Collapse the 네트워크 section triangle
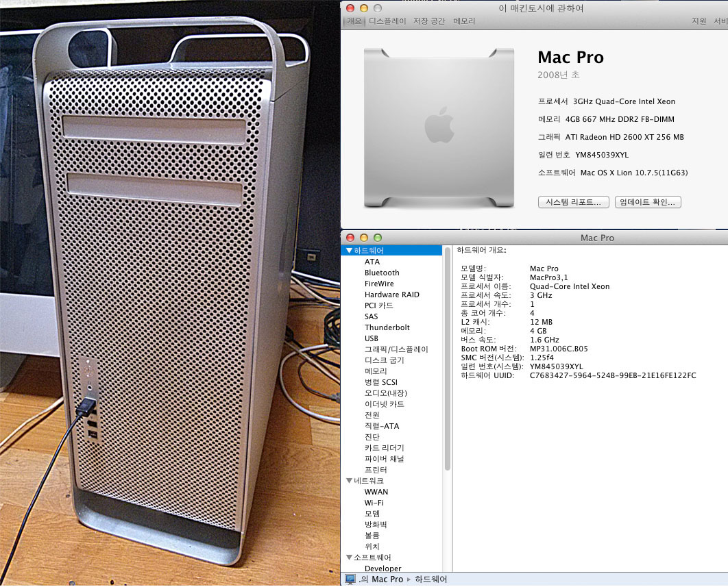Viewport: 728px width, 587px height. pyautogui.click(x=349, y=481)
